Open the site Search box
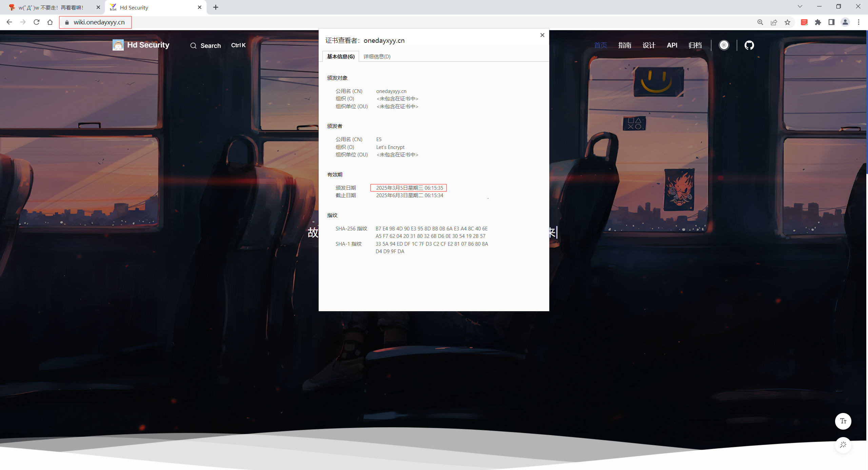 pyautogui.click(x=218, y=45)
